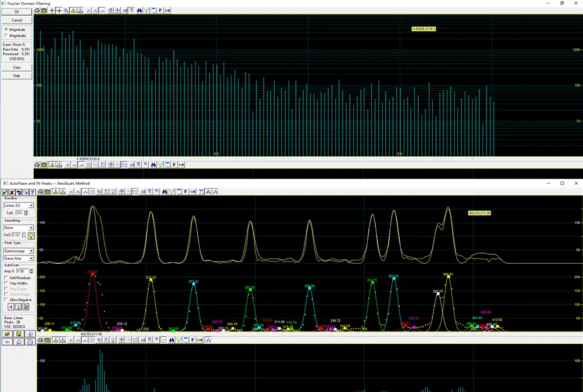Click the Data button
The width and height of the screenshot is (583, 392).
[17, 68]
